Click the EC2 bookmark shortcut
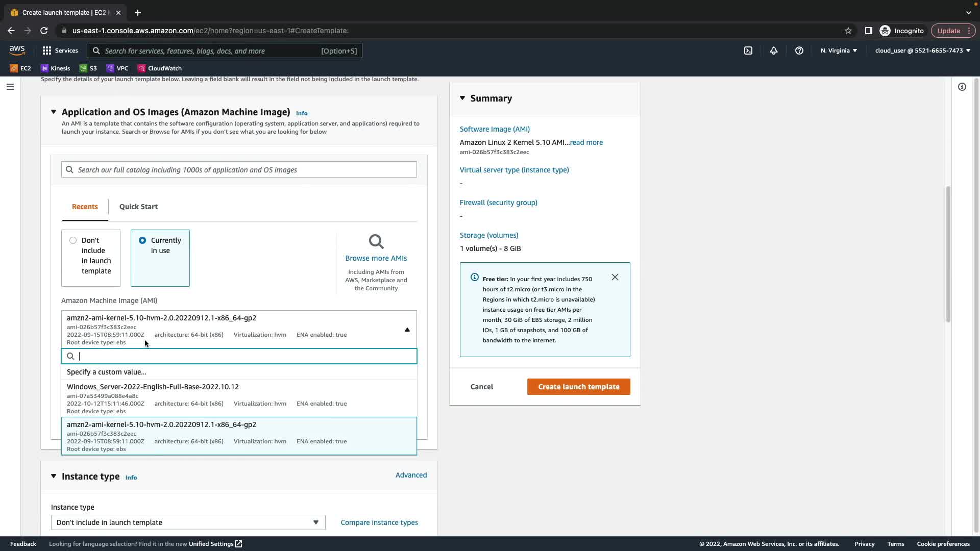980x551 pixels. tap(20, 68)
